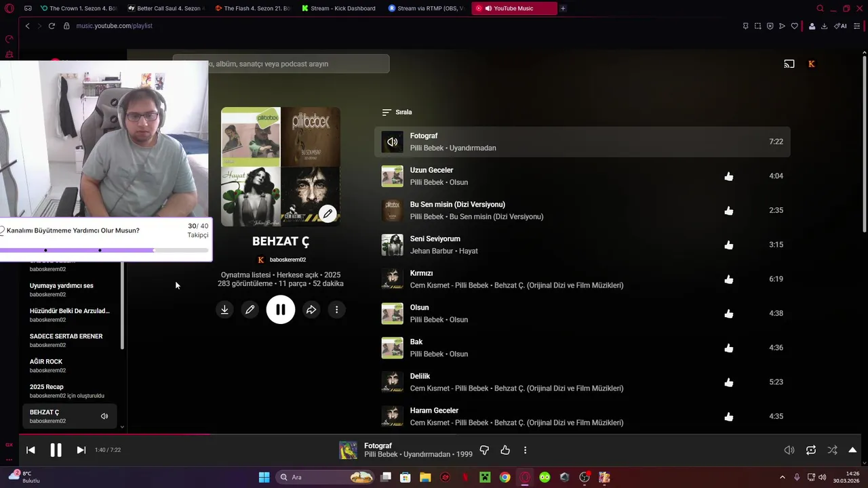The image size is (868, 488).
Task: Open the Sırala sort options
Action: pyautogui.click(x=397, y=113)
